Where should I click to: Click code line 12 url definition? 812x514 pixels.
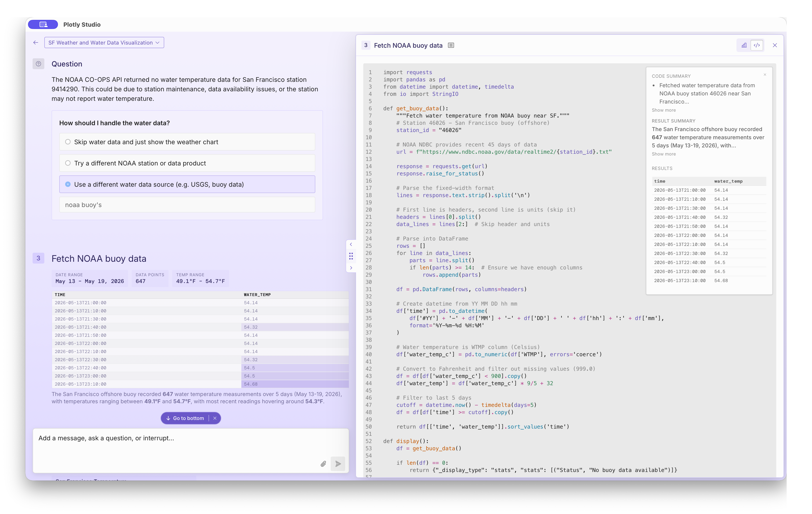click(x=504, y=152)
